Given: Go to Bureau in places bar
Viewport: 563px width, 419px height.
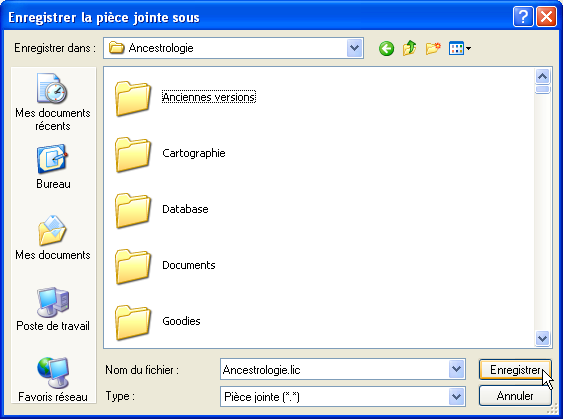Looking at the screenshot, I should 53,167.
